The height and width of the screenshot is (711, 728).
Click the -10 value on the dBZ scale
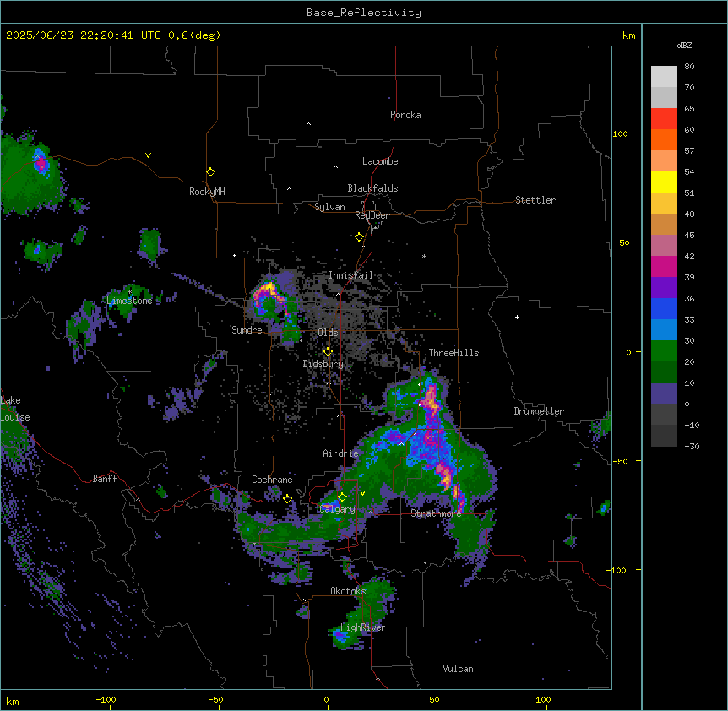click(x=692, y=425)
